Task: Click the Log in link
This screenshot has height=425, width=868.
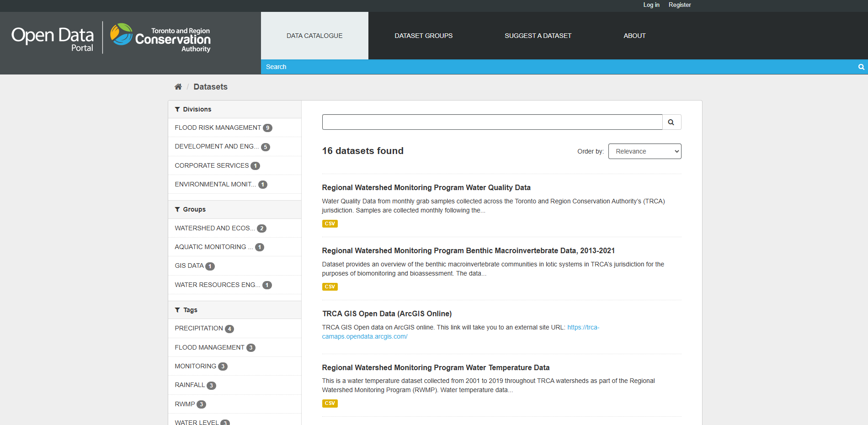Action: point(651,5)
